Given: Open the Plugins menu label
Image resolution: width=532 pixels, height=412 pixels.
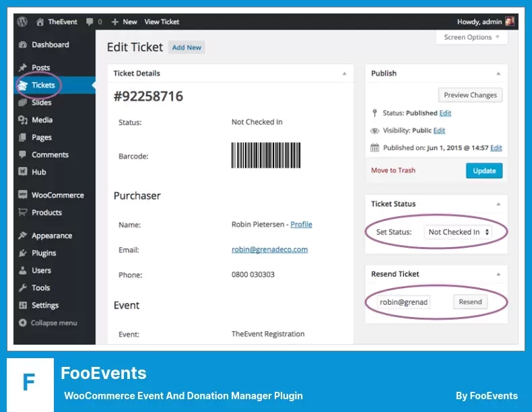Looking at the screenshot, I should point(44,253).
